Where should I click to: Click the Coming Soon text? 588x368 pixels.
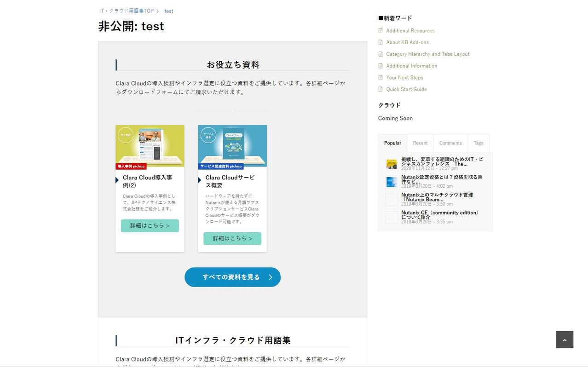(x=395, y=118)
